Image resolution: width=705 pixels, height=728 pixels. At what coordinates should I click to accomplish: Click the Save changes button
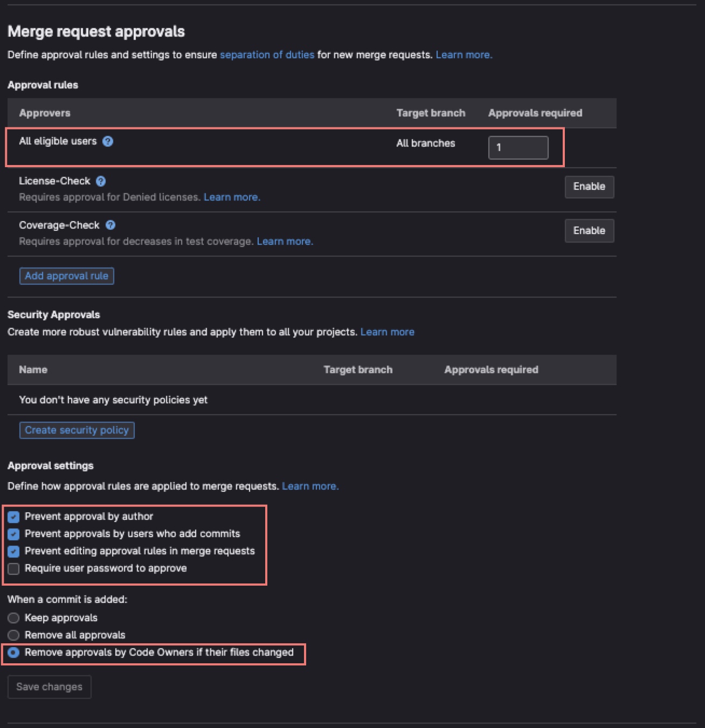(49, 687)
